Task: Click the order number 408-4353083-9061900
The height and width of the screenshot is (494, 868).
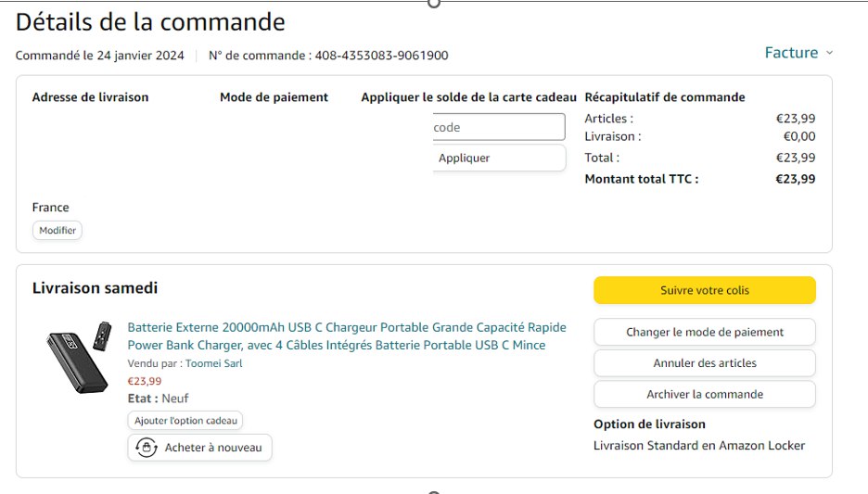Action: click(381, 56)
